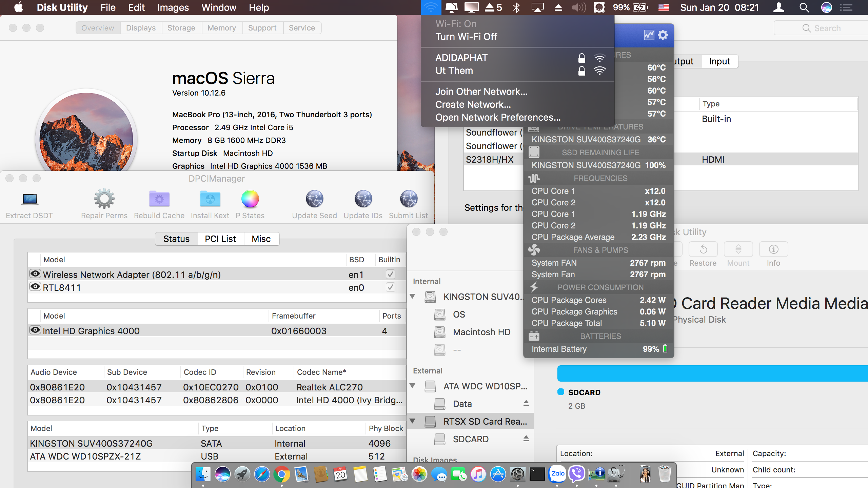Image resolution: width=868 pixels, height=488 pixels.
Task: Eject the SDCARD volume
Action: [526, 439]
